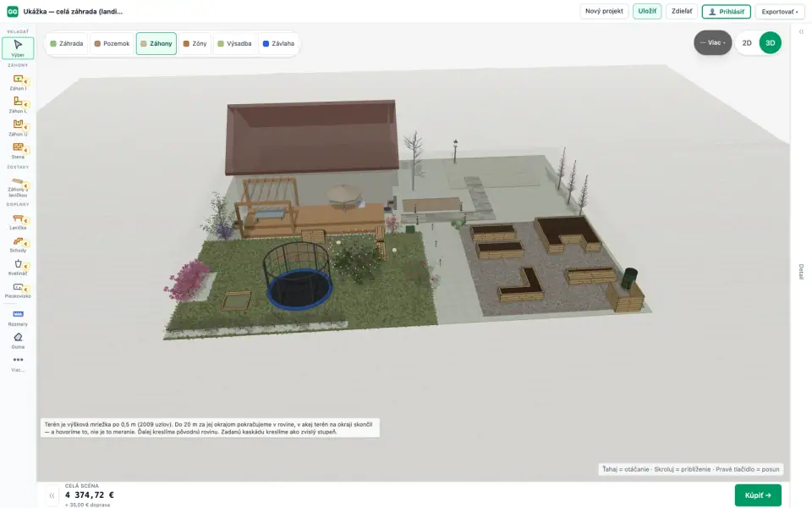Open the Exportovať dropdown
The height and width of the screenshot is (508, 812).
pyautogui.click(x=779, y=11)
